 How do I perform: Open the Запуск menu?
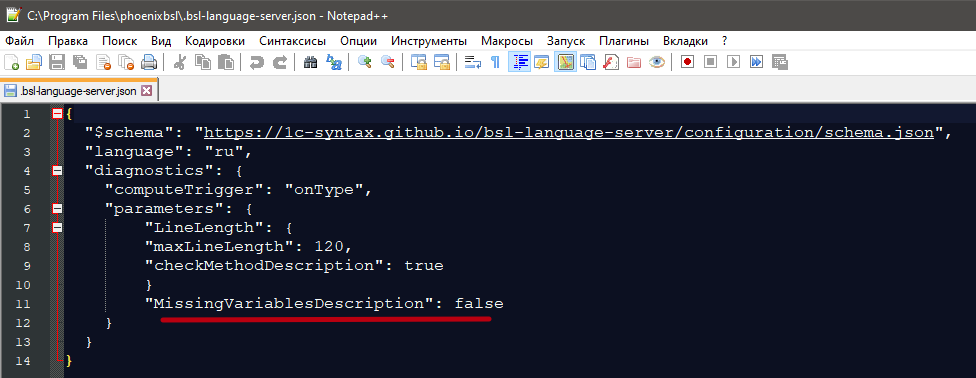click(566, 41)
